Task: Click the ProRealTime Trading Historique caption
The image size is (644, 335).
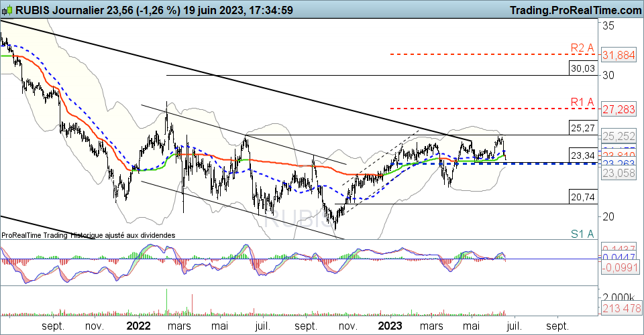Action: (x=89, y=235)
